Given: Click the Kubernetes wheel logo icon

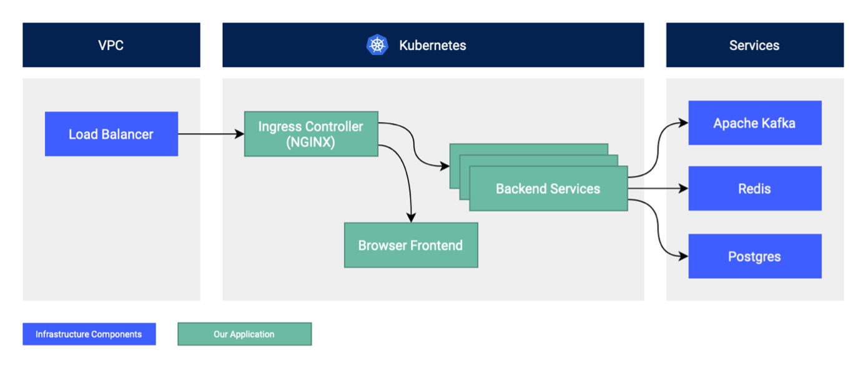Looking at the screenshot, I should click(x=377, y=45).
